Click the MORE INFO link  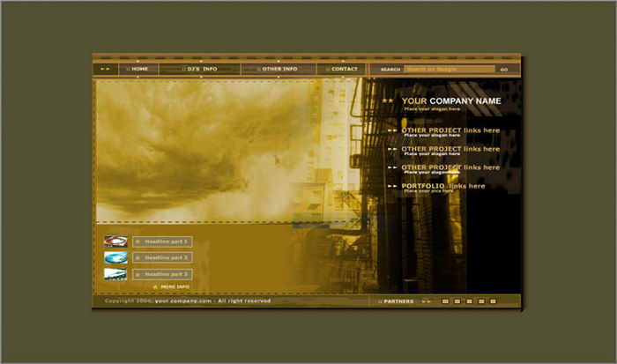click(174, 286)
